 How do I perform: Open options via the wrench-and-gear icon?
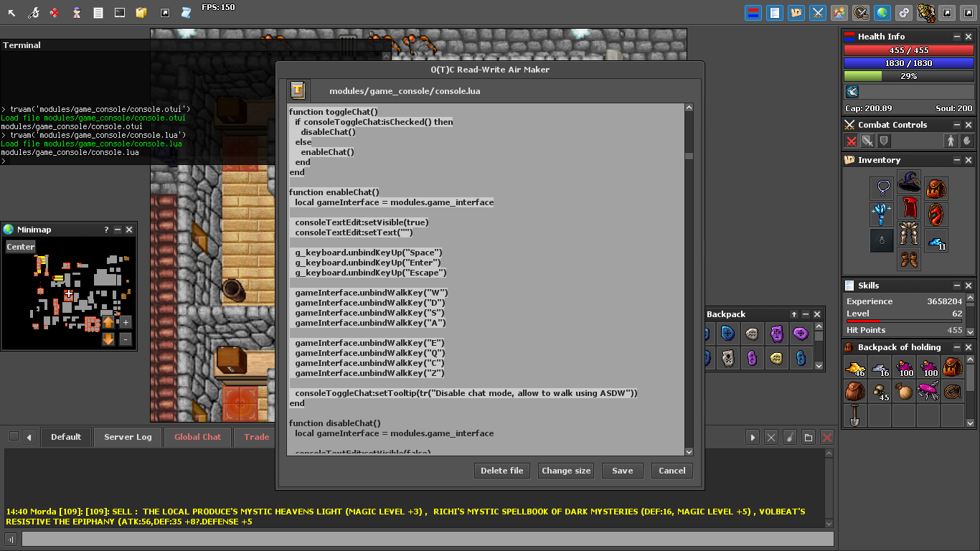click(33, 13)
